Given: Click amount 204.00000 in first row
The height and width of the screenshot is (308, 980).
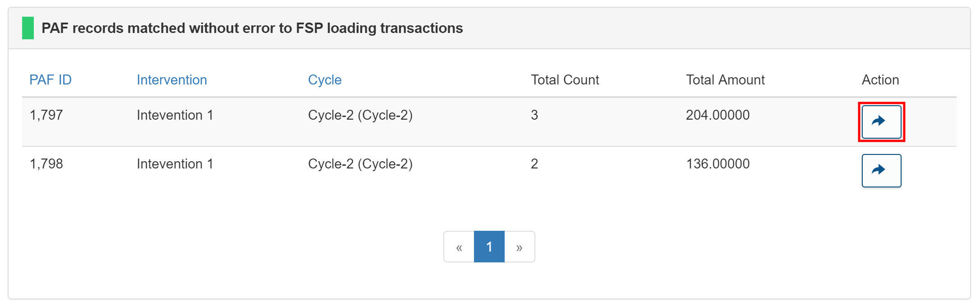Looking at the screenshot, I should 718,115.
